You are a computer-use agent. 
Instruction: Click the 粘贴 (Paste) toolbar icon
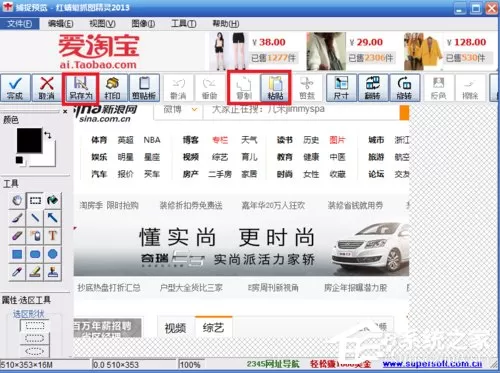pos(275,88)
